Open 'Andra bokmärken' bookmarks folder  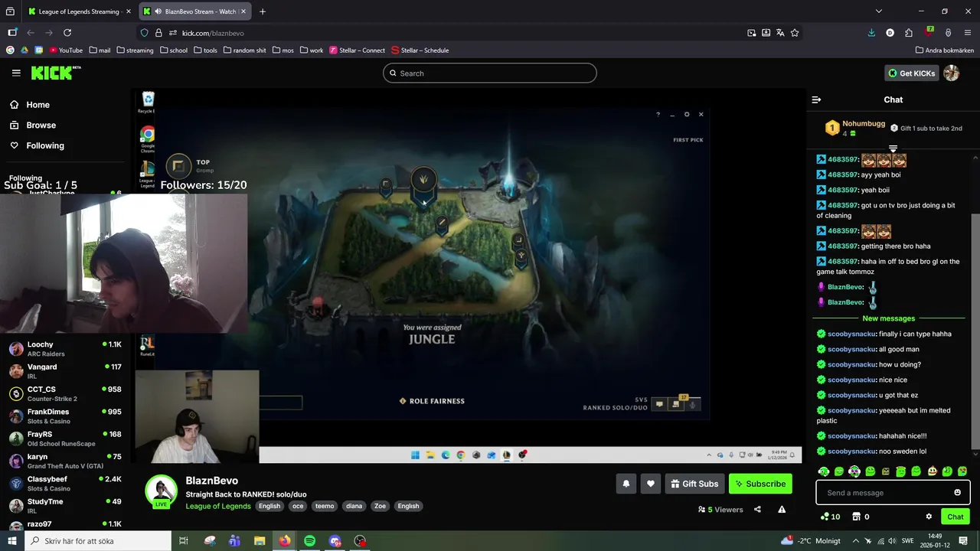click(945, 51)
